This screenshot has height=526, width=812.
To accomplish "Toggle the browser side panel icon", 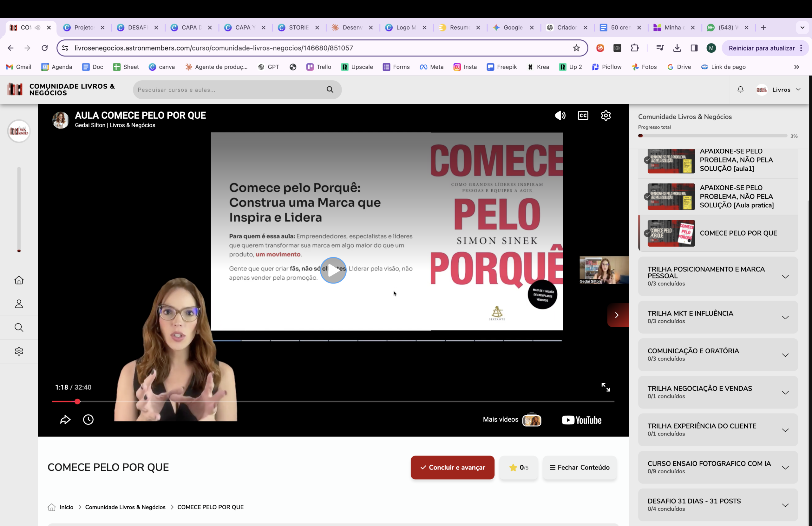I will point(694,48).
